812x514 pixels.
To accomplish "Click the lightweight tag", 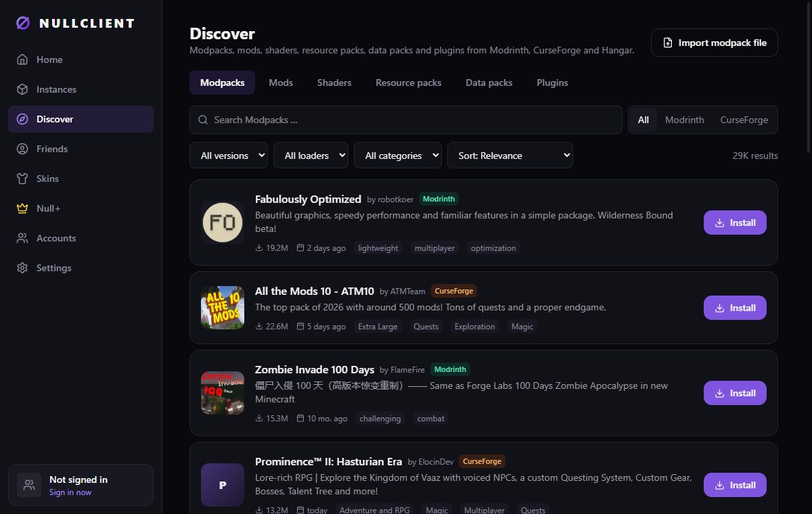I will [378, 248].
